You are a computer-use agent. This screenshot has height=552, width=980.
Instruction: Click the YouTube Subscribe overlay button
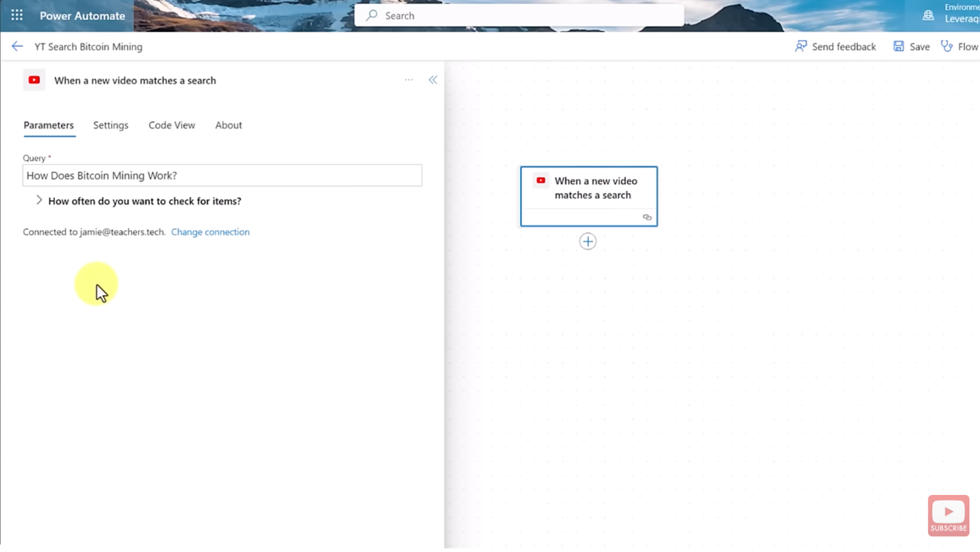tap(948, 515)
